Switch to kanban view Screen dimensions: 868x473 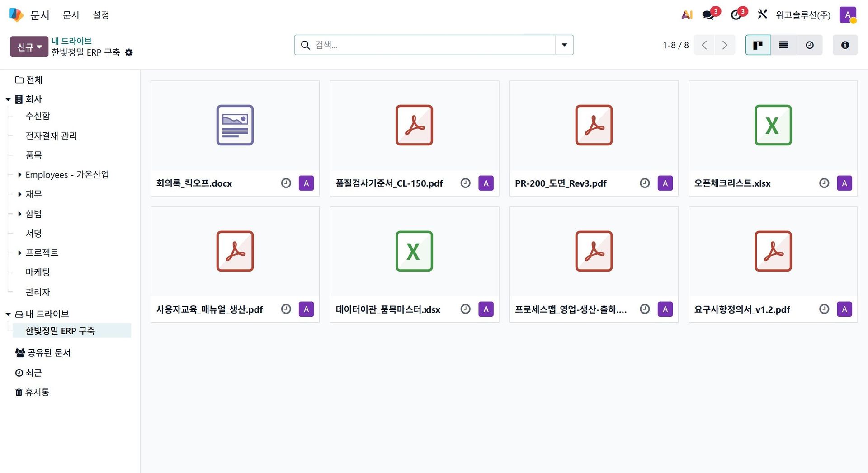[x=758, y=45]
